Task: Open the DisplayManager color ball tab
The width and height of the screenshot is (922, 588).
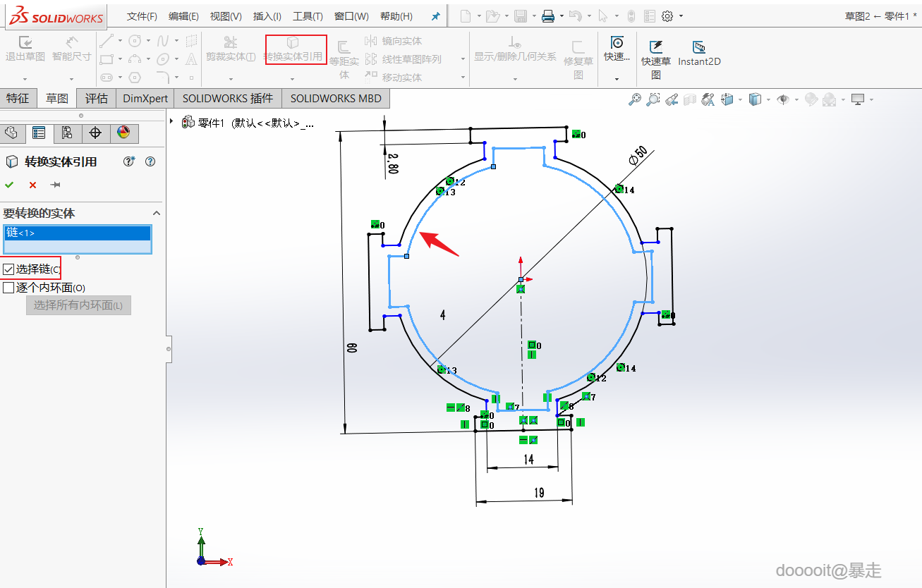Action: [123, 133]
